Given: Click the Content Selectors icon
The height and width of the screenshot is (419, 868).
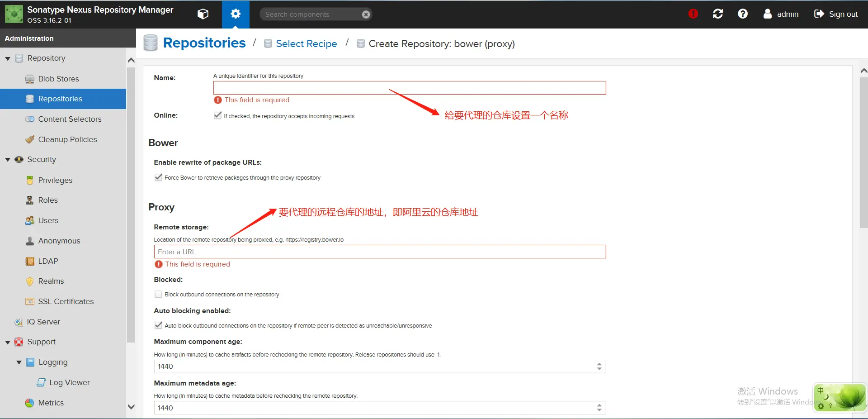Looking at the screenshot, I should point(30,119).
